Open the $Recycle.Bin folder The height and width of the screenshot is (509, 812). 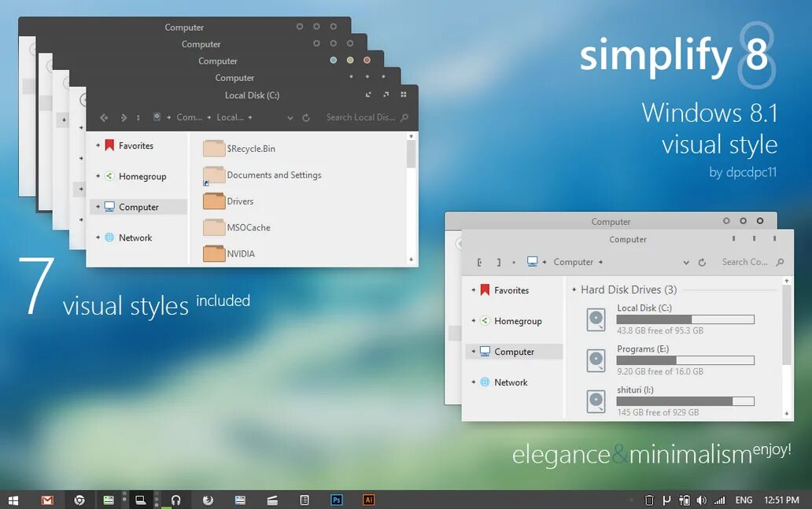[239, 149]
